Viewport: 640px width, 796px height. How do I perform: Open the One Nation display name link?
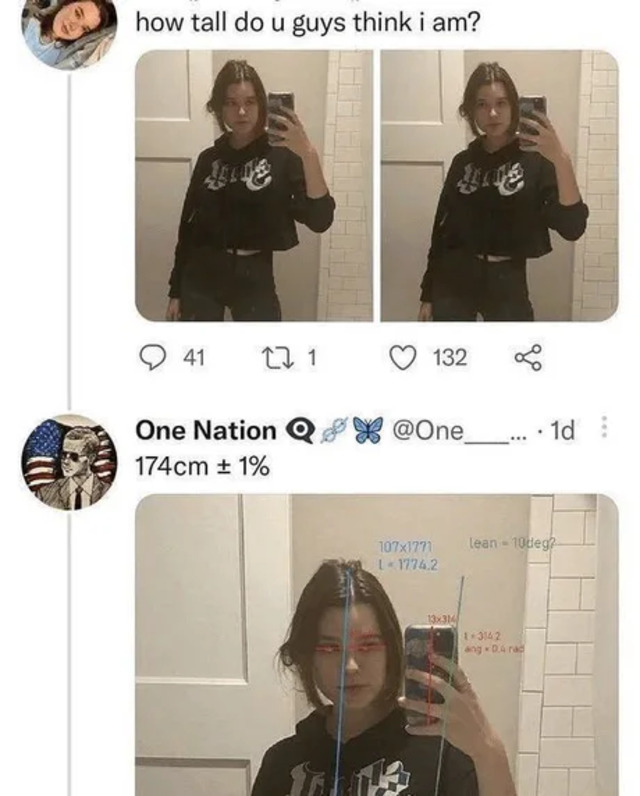(x=205, y=431)
